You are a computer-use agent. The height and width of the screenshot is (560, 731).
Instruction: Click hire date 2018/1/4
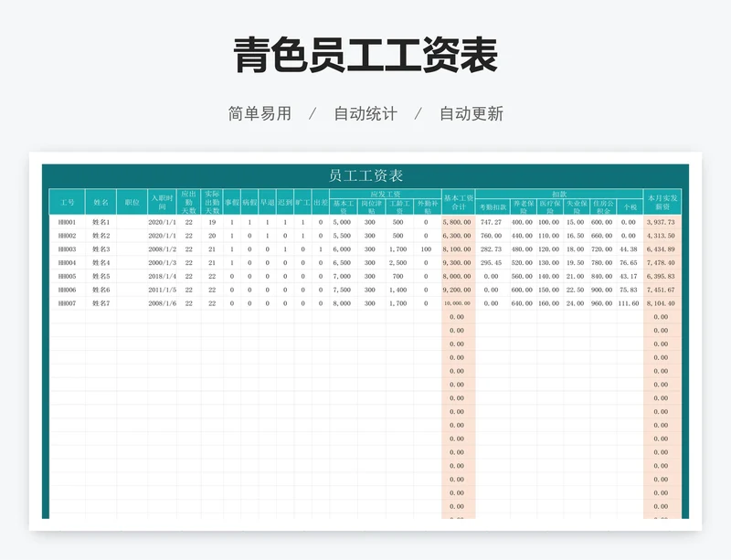tap(163, 277)
